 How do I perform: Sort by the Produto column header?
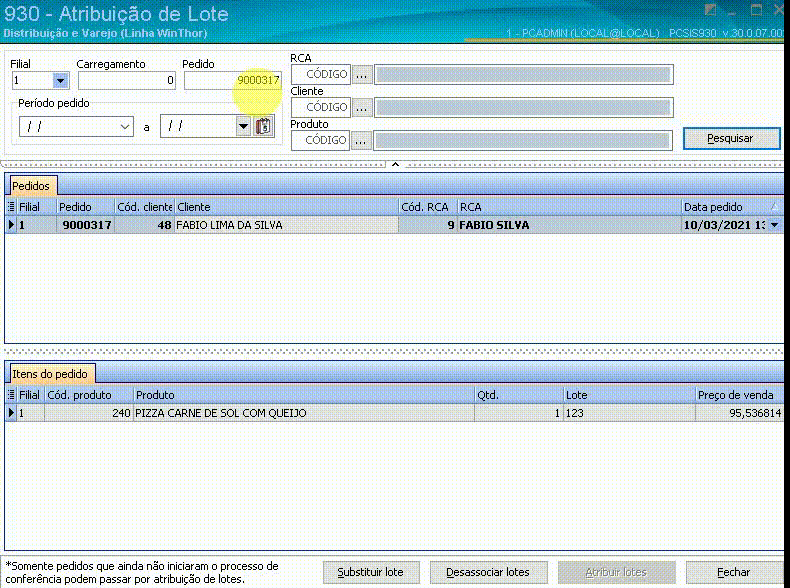(x=304, y=395)
